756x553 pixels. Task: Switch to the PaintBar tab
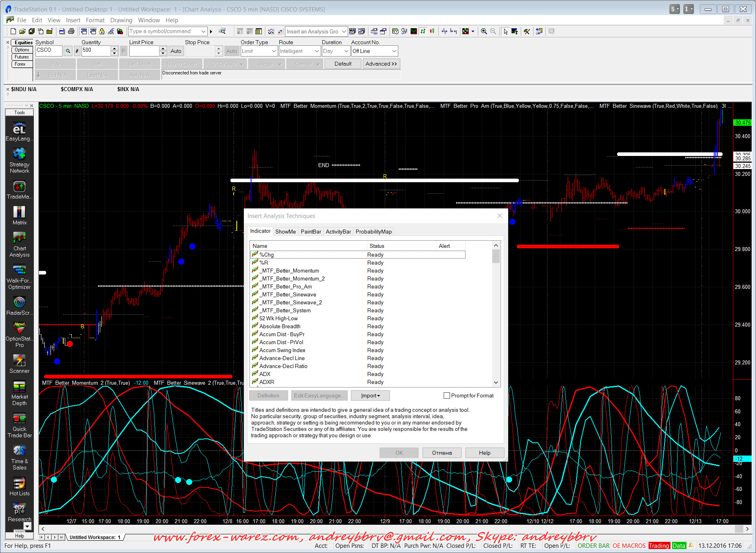[311, 232]
